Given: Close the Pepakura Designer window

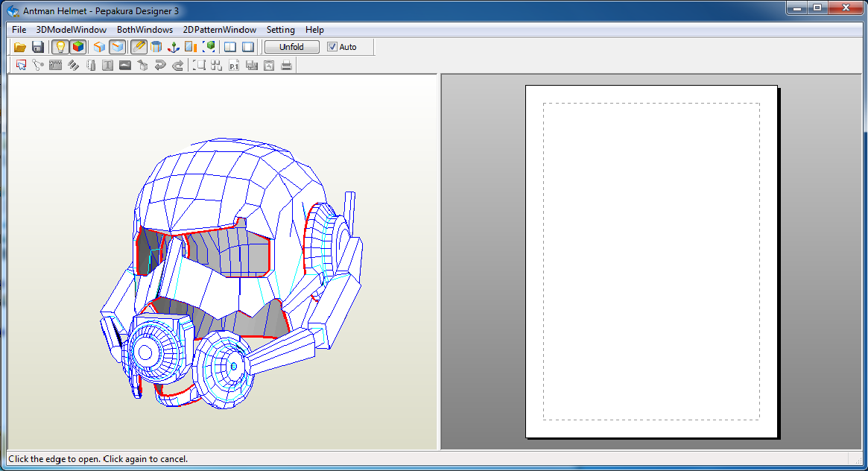Looking at the screenshot, I should [846, 7].
